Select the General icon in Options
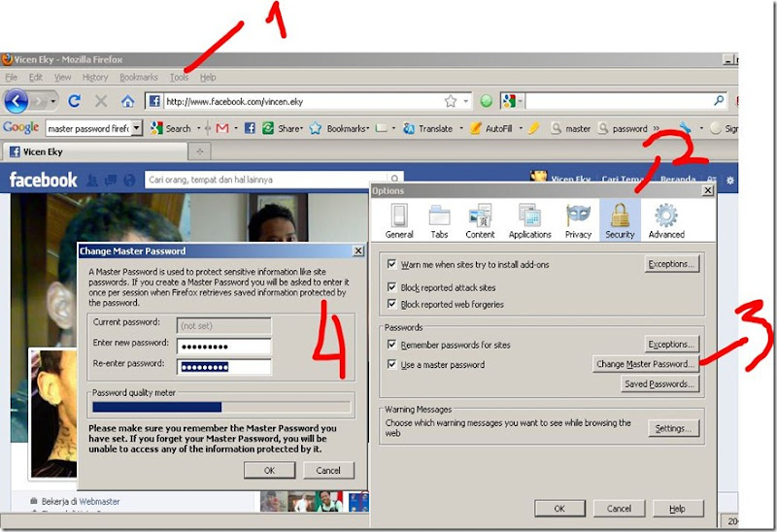The height and width of the screenshot is (532, 777). [399, 221]
